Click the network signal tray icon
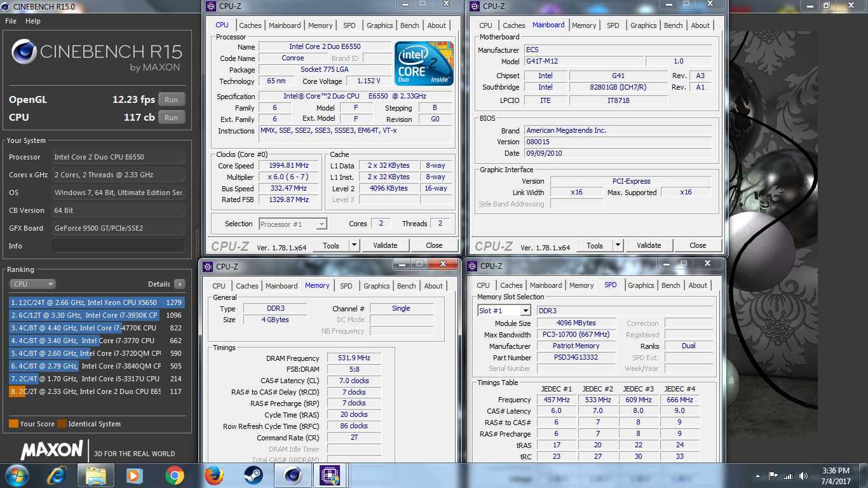This screenshot has height=488, width=868. (x=789, y=476)
